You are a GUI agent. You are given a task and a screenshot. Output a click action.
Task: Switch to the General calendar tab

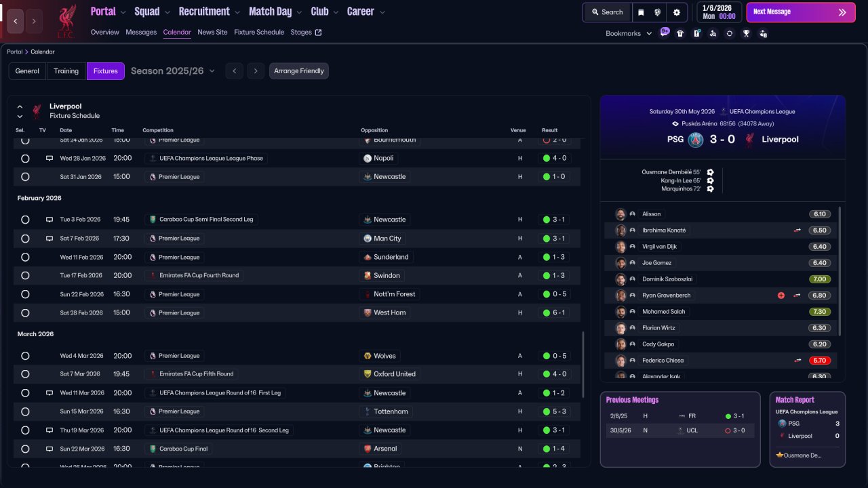[27, 71]
